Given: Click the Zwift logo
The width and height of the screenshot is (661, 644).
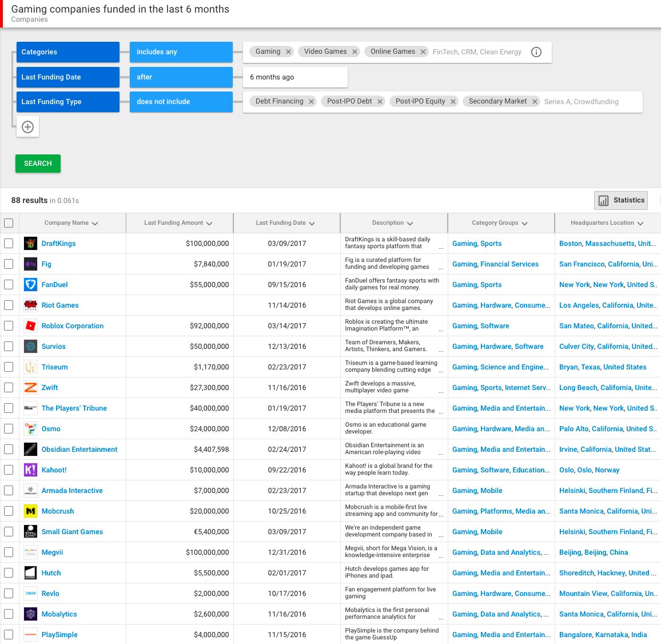Looking at the screenshot, I should pos(30,388).
